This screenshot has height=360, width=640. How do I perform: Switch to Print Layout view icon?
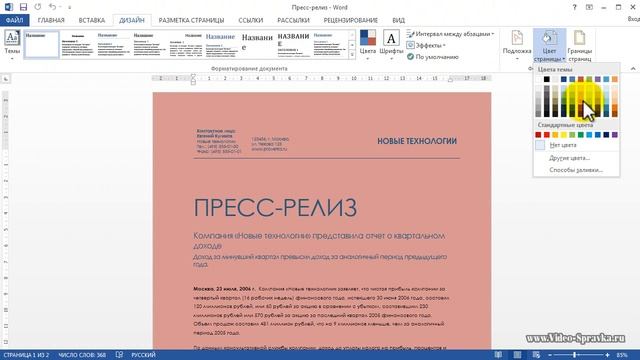pyautogui.click(x=517, y=355)
